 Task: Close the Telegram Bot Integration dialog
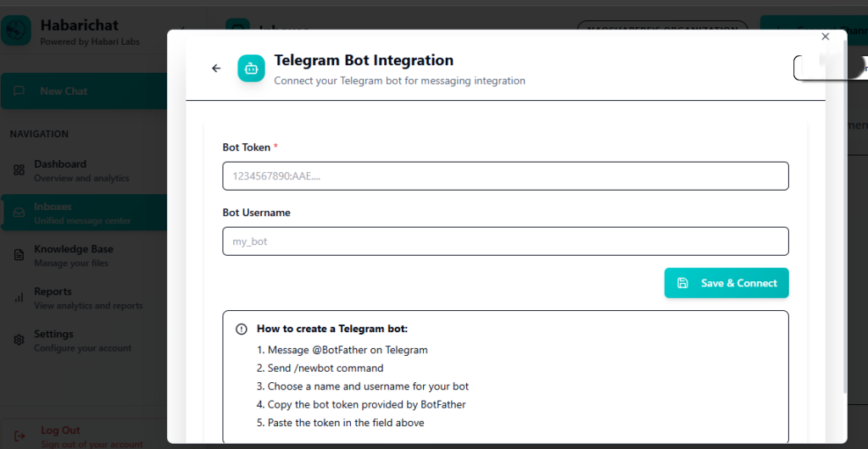(826, 36)
